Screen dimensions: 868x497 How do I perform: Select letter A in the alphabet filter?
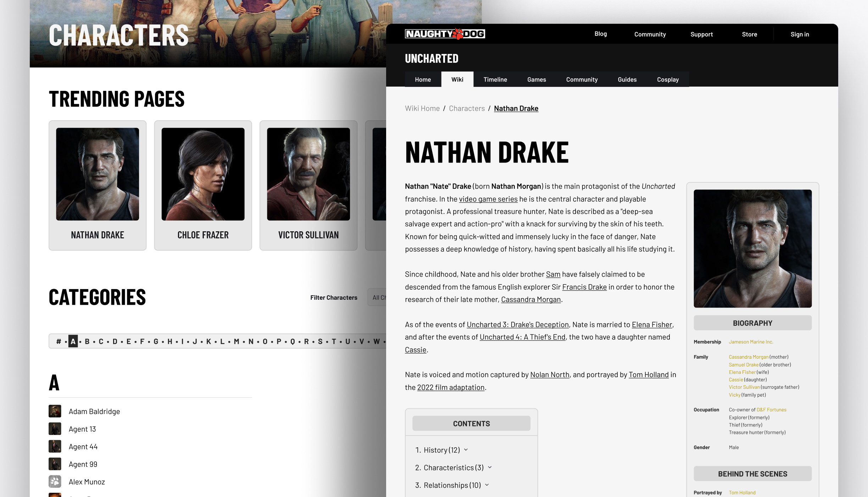click(x=73, y=341)
